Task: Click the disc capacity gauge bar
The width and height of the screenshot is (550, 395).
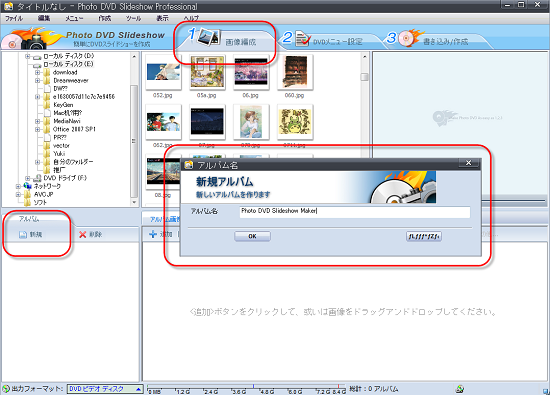Action: 247,389
